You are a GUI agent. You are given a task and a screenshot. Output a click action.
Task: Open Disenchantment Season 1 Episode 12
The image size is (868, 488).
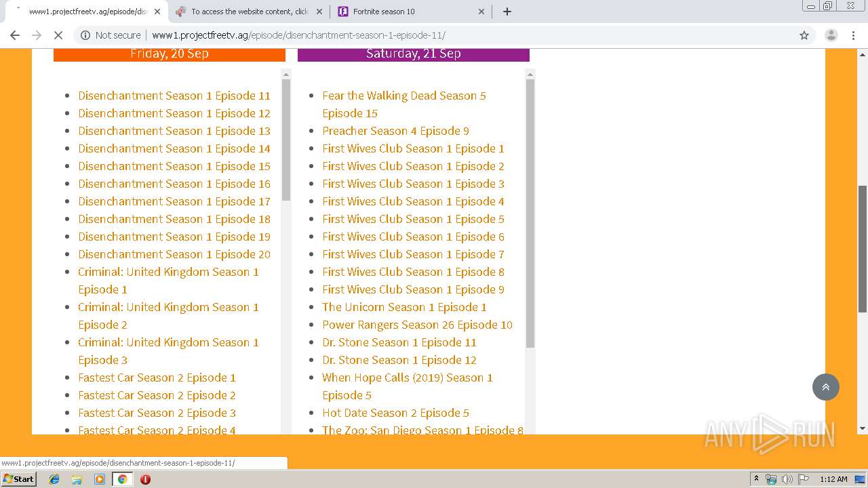point(174,113)
